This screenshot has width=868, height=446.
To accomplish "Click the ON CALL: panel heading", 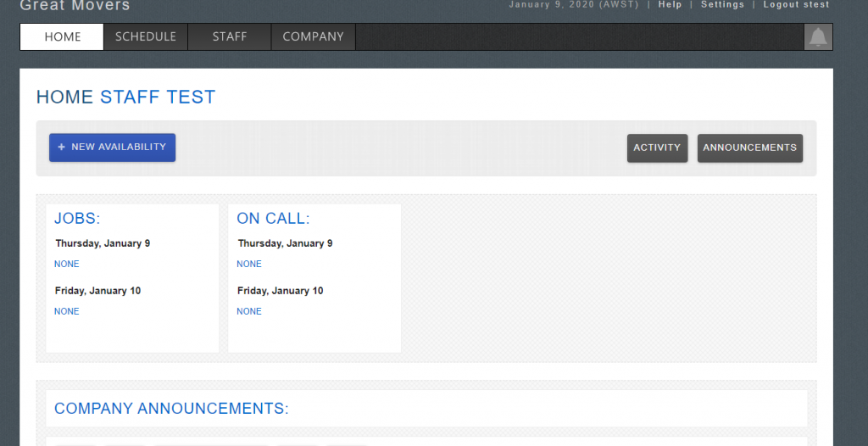I will [x=273, y=219].
